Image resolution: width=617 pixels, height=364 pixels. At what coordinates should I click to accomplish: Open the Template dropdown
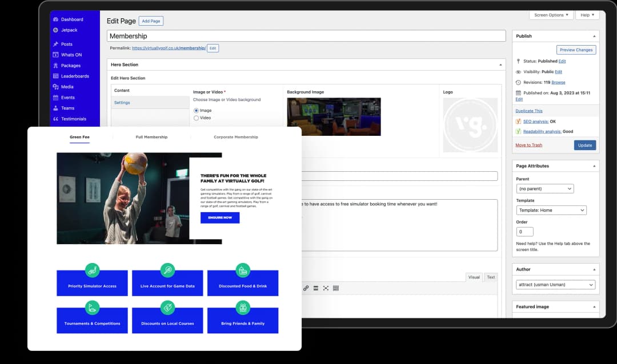[551, 210]
